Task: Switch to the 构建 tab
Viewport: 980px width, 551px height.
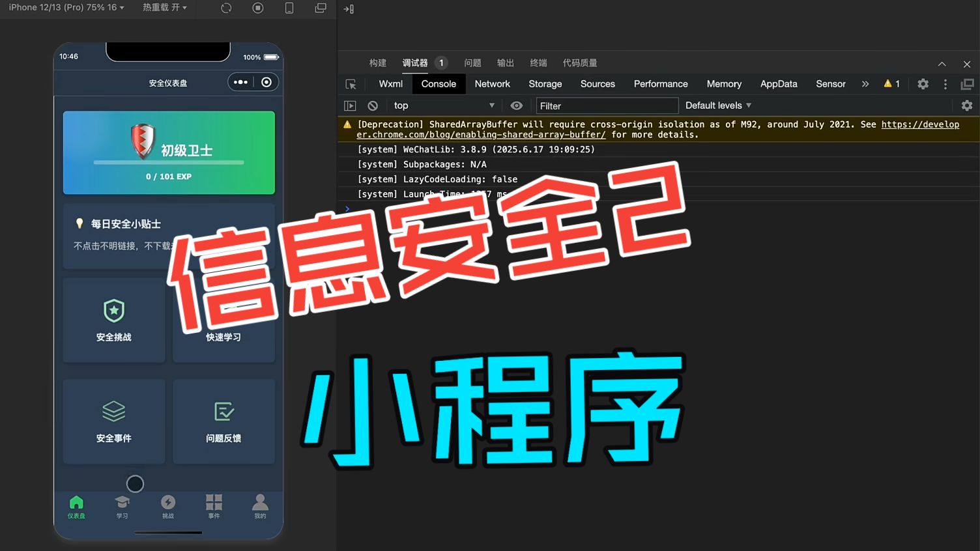Action: coord(378,63)
